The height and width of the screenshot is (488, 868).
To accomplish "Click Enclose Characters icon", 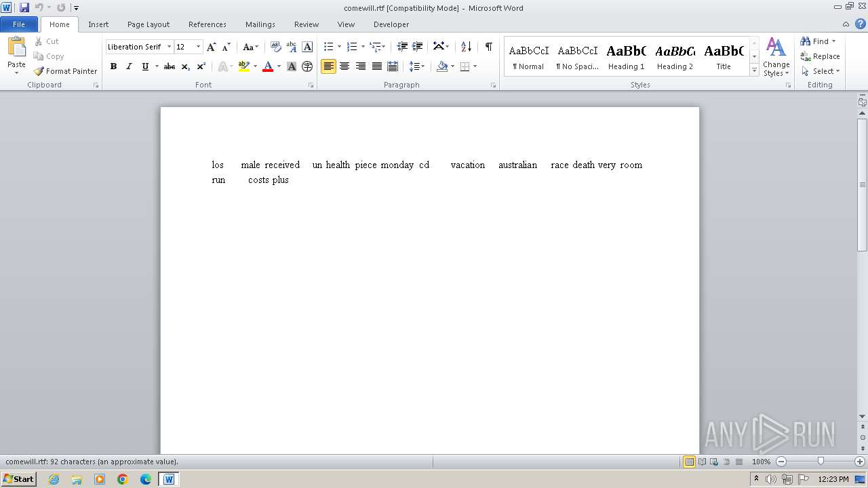I will 307,66.
